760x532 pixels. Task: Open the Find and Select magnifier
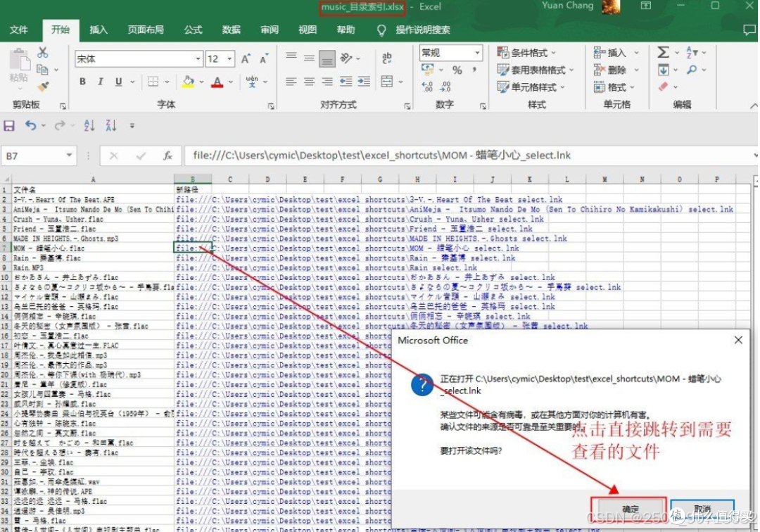(x=692, y=70)
